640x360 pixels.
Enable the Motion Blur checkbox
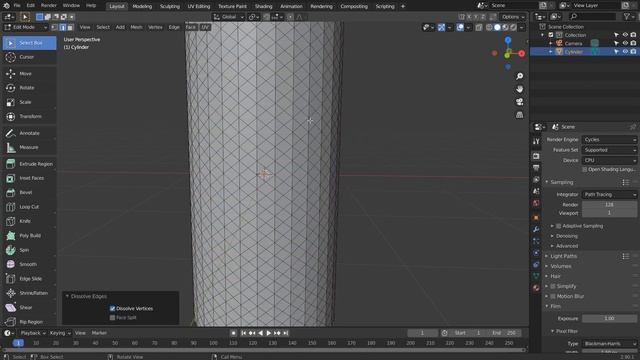[x=553, y=296]
